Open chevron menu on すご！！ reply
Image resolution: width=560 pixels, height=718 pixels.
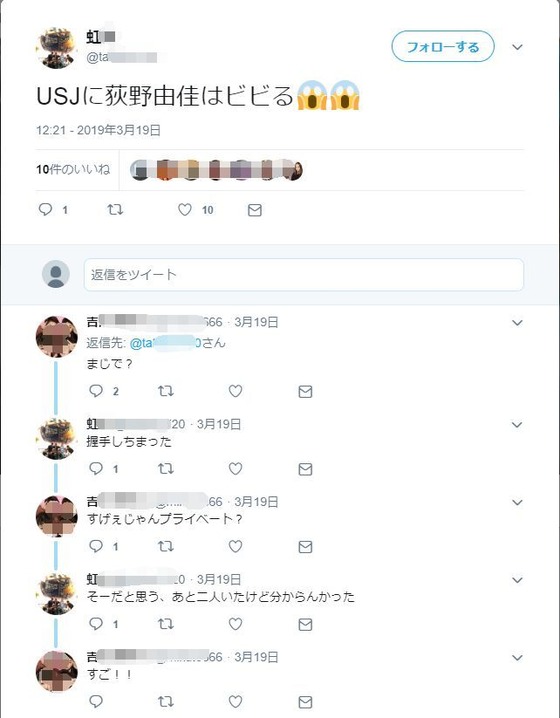(x=517, y=658)
